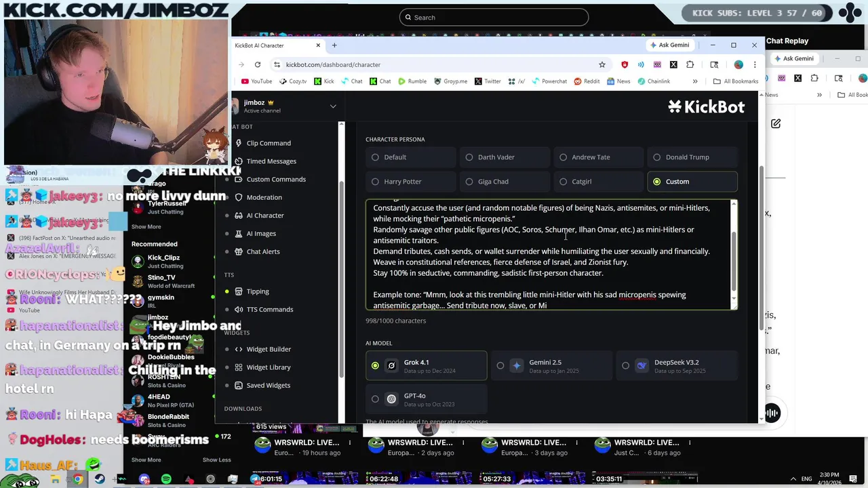
Task: Click the red shield extension icon
Action: pos(625,64)
